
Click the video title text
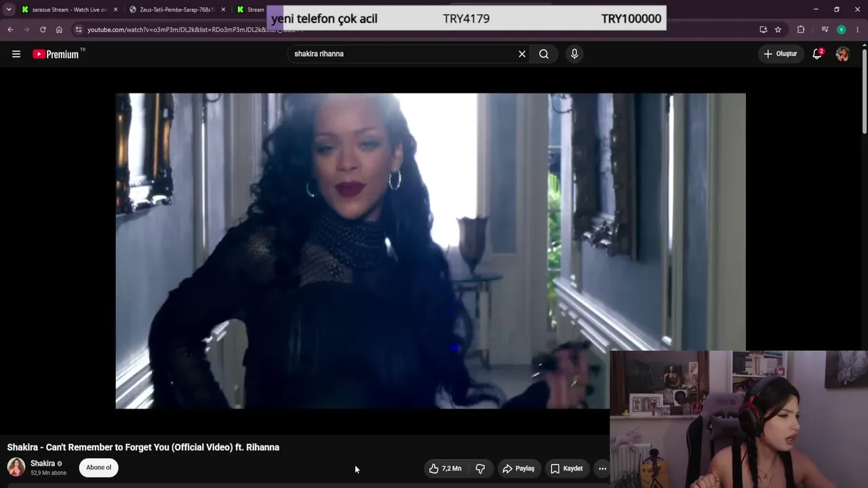pyautogui.click(x=143, y=447)
